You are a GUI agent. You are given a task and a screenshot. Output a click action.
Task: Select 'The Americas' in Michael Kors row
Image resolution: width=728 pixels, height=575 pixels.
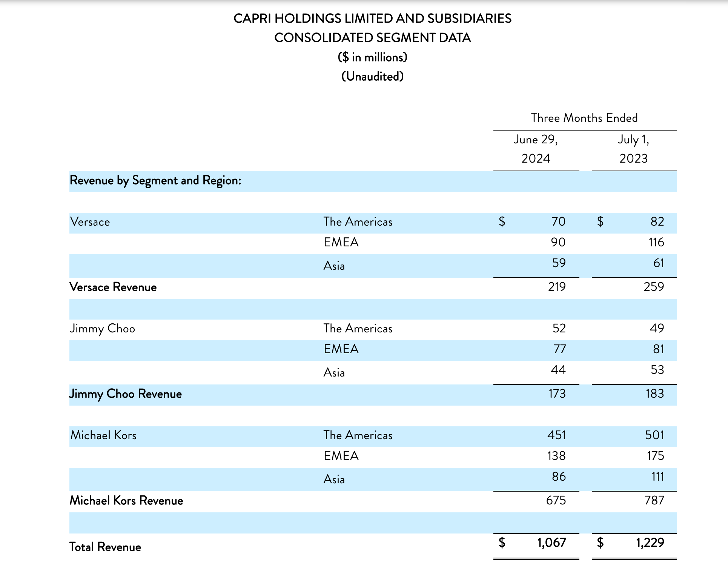pyautogui.click(x=358, y=435)
